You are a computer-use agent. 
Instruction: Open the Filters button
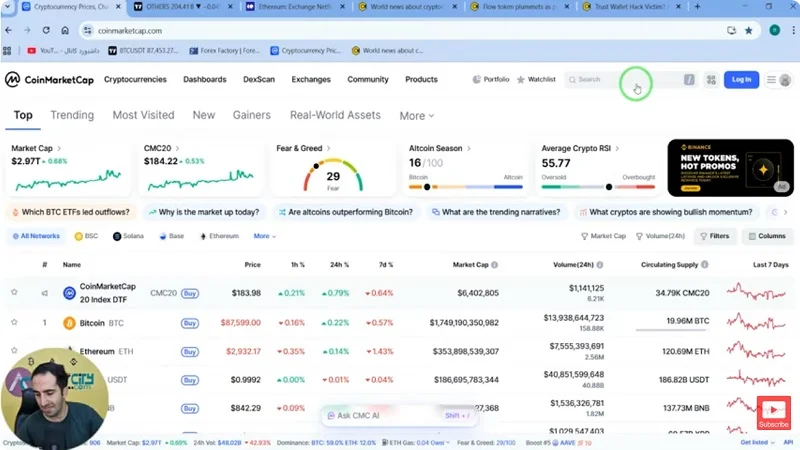pyautogui.click(x=714, y=236)
